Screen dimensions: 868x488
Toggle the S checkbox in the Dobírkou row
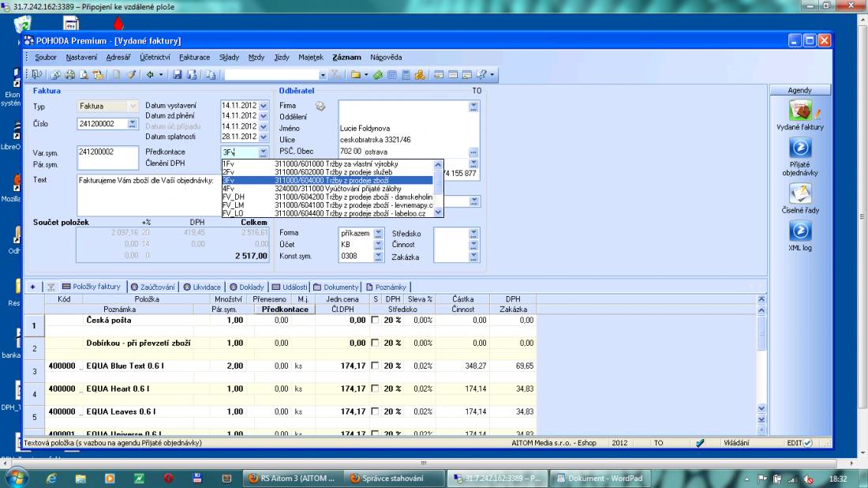pyautogui.click(x=376, y=343)
